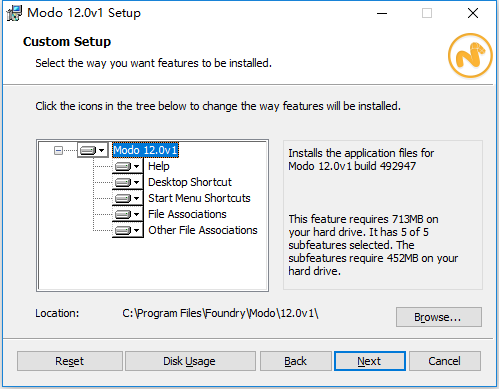Open Disk Usage information
499x389 pixels.
pos(190,361)
